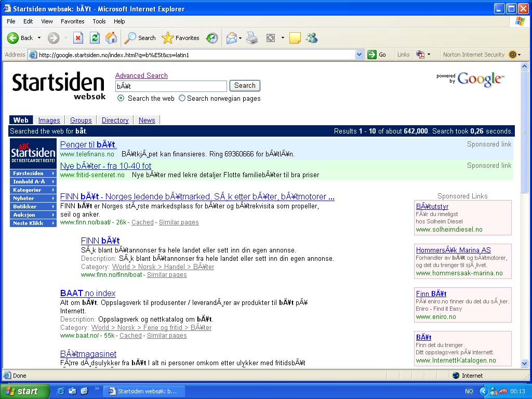Click Kategorier in Startsiden sidebar

coord(33,190)
